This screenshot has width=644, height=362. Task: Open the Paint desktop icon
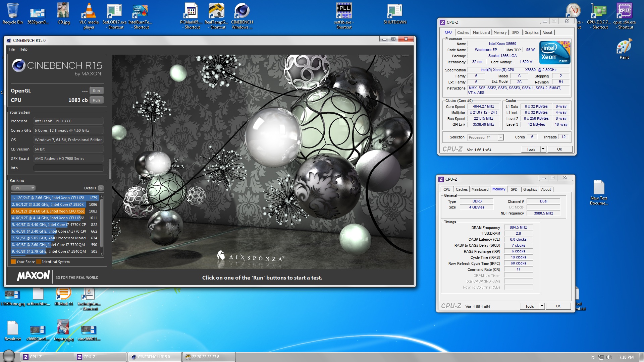(x=624, y=49)
